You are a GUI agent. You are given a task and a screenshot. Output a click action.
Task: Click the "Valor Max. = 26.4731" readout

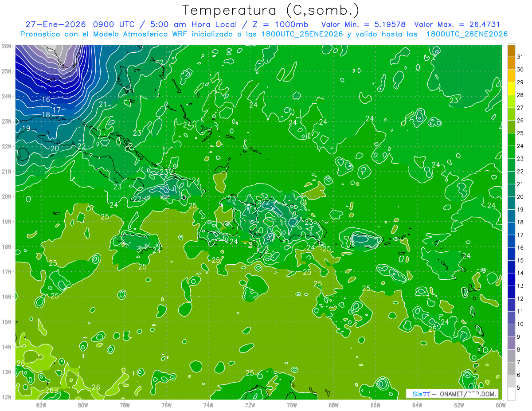click(x=457, y=24)
